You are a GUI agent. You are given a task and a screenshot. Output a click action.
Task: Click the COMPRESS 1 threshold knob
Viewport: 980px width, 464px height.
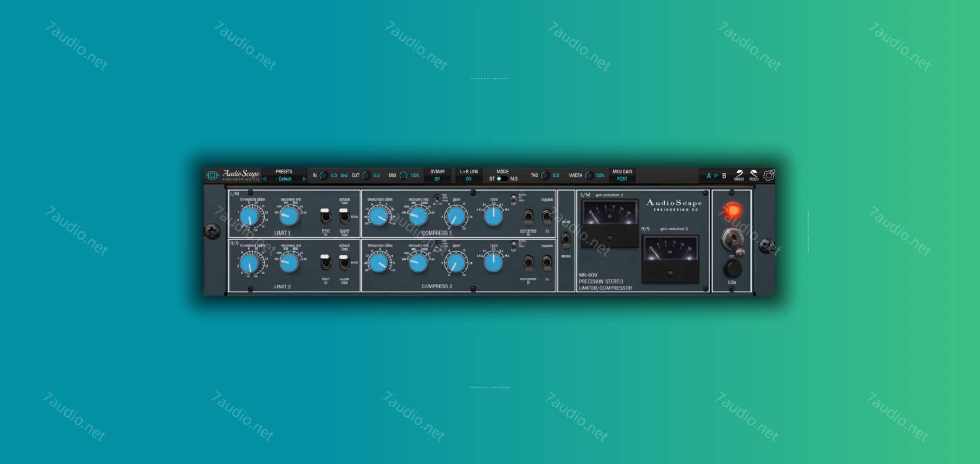pos(379,217)
